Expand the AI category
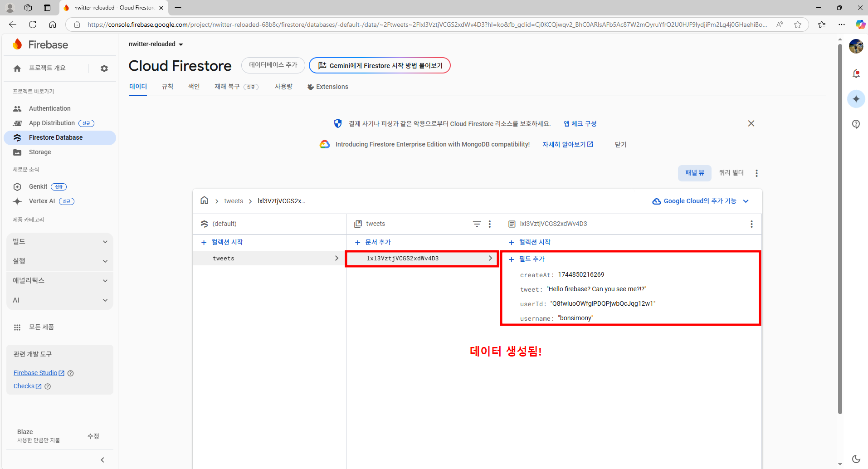The height and width of the screenshot is (469, 868). coord(60,300)
